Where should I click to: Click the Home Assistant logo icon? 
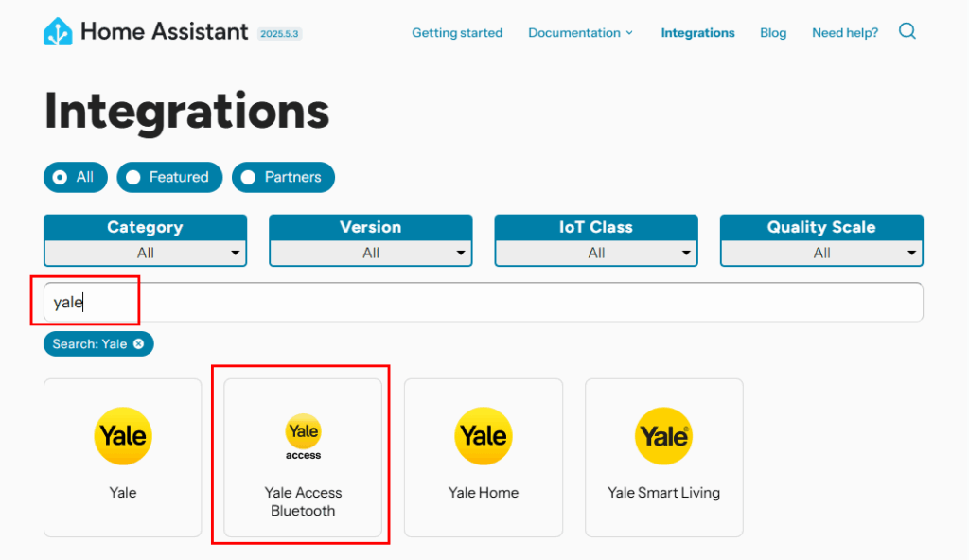point(58,32)
